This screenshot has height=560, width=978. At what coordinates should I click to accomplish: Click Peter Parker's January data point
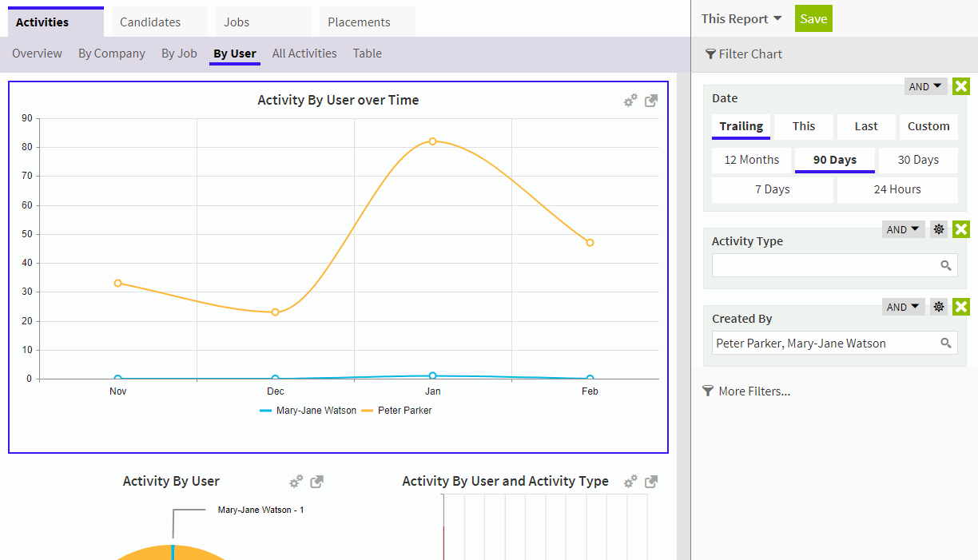[x=432, y=141]
